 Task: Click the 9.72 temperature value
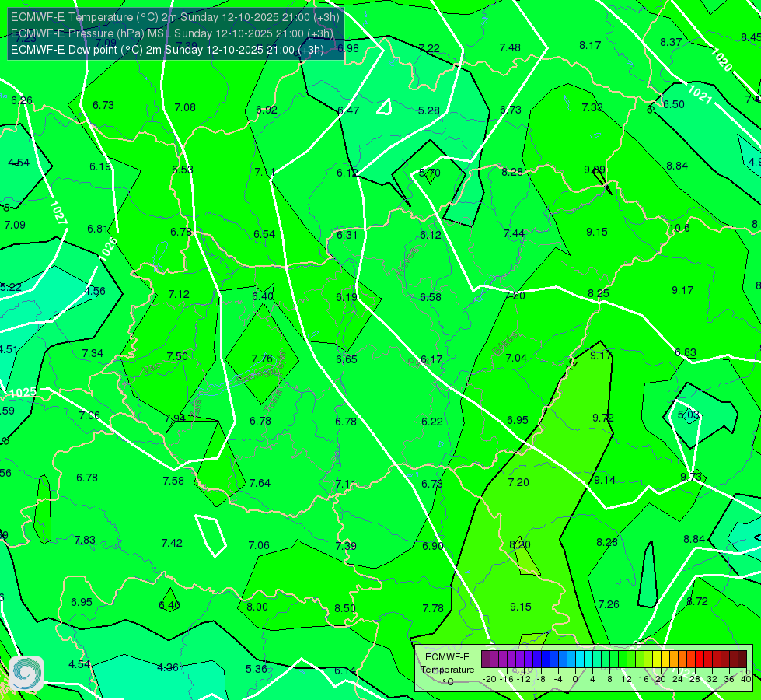tap(602, 418)
